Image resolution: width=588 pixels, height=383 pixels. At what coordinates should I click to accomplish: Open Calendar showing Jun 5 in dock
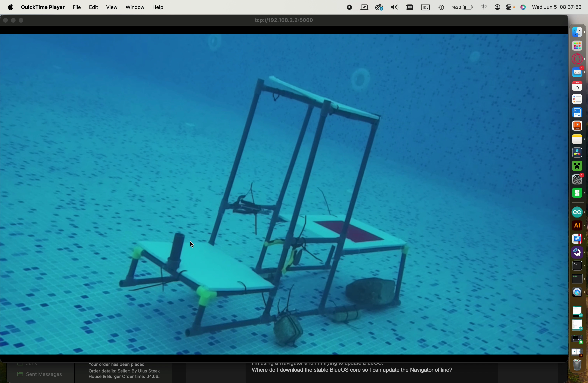577,86
